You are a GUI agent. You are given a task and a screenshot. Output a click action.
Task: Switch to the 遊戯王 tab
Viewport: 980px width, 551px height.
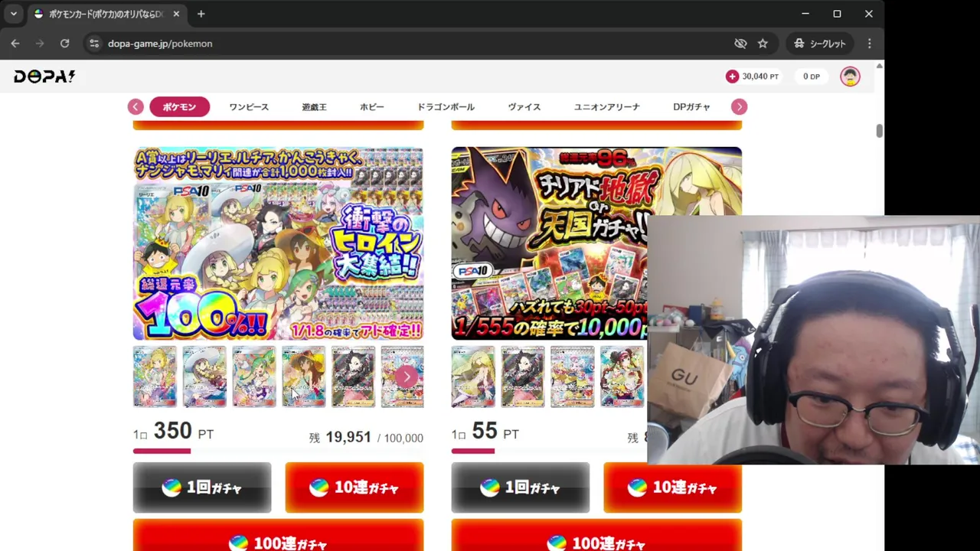[314, 107]
